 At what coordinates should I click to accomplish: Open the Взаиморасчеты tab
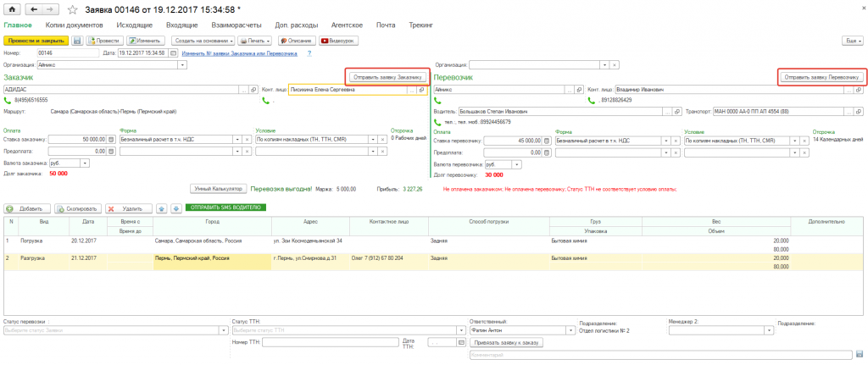(x=236, y=25)
